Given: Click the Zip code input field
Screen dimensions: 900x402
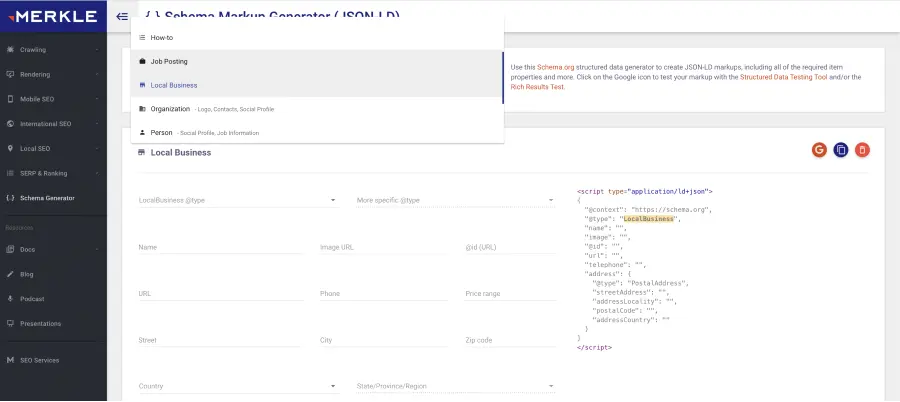Looking at the screenshot, I should [510, 340].
